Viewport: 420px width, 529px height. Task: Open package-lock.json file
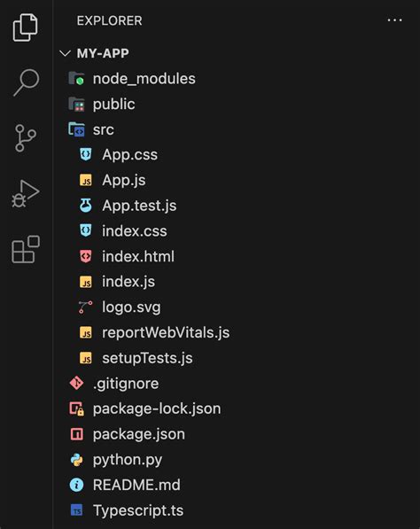pyautogui.click(x=157, y=409)
